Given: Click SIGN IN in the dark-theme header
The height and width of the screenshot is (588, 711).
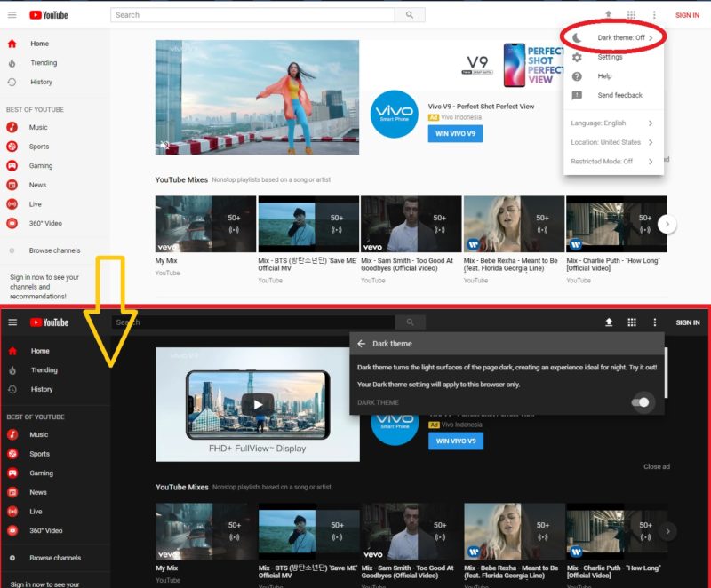Looking at the screenshot, I should [687, 322].
